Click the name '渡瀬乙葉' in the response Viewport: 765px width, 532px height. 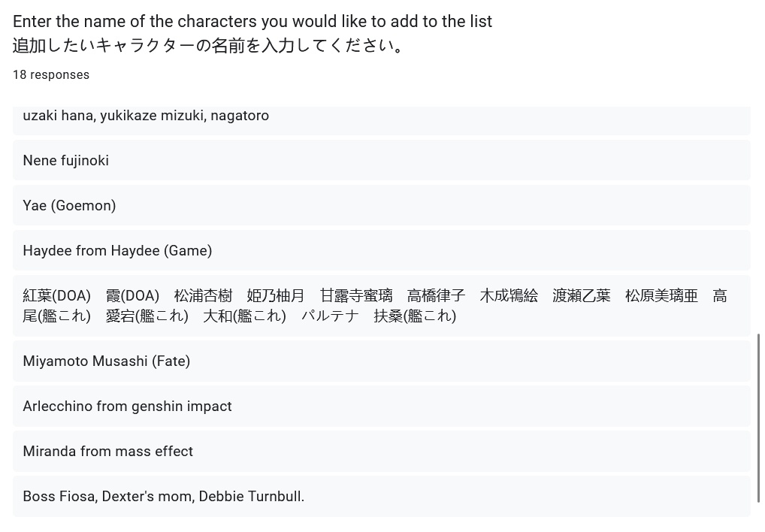click(x=582, y=296)
